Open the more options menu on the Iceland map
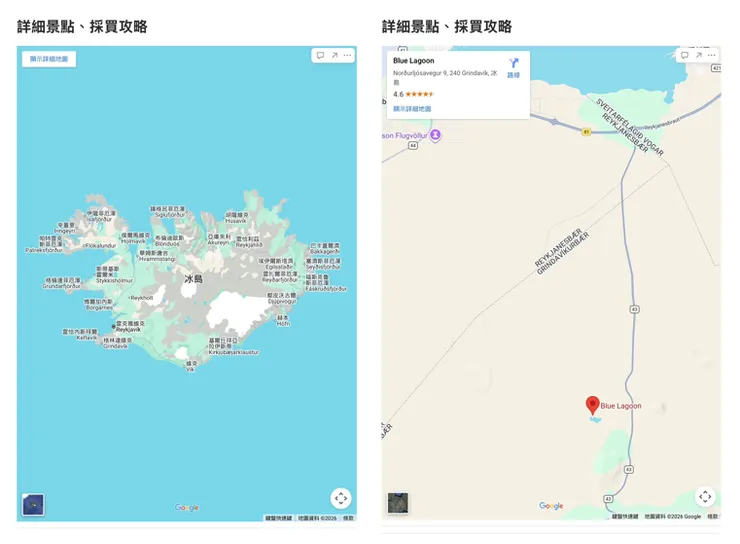The width and height of the screenshot is (740, 544). pos(347,55)
